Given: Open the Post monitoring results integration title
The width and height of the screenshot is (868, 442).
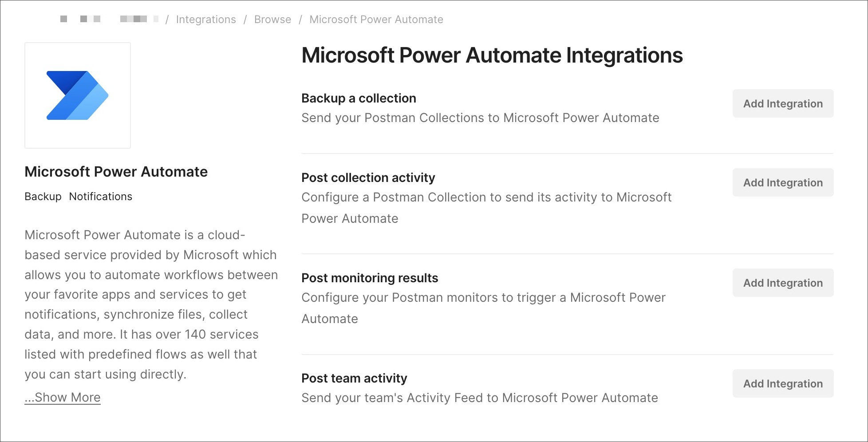Looking at the screenshot, I should coord(370,278).
